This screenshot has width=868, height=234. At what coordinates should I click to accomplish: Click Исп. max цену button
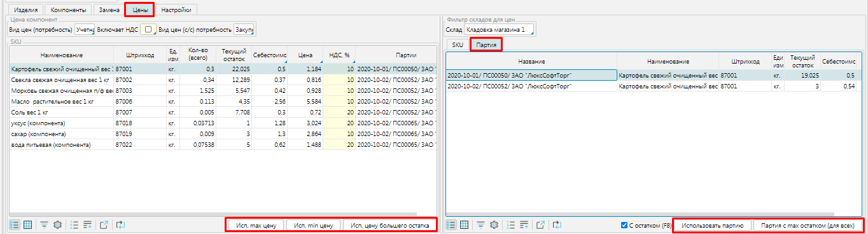pyautogui.click(x=256, y=225)
